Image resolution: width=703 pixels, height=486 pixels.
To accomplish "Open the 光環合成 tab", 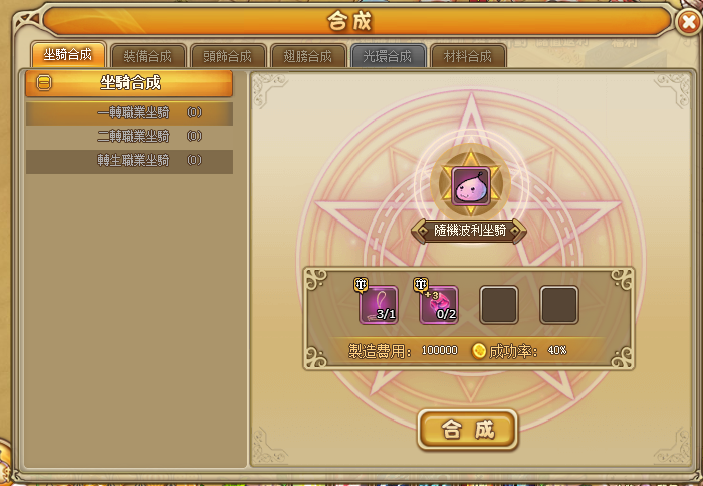I will [x=388, y=56].
